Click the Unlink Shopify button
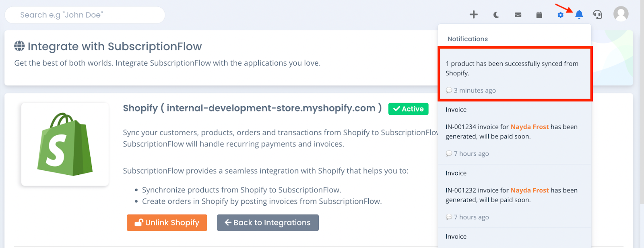Screen dimensions: 644x248 [x=167, y=223]
